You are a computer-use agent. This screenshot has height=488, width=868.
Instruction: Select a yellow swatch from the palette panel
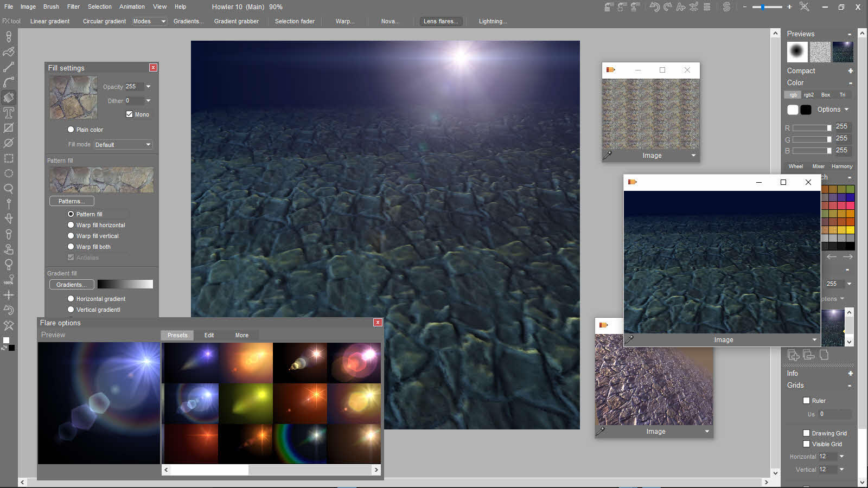pyautogui.click(x=850, y=230)
